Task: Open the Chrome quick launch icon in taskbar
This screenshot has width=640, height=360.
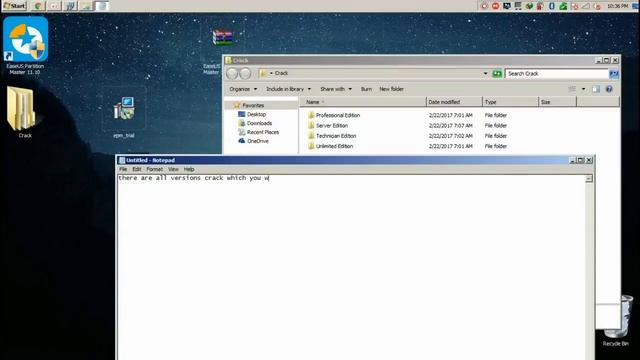Action: coord(38,6)
